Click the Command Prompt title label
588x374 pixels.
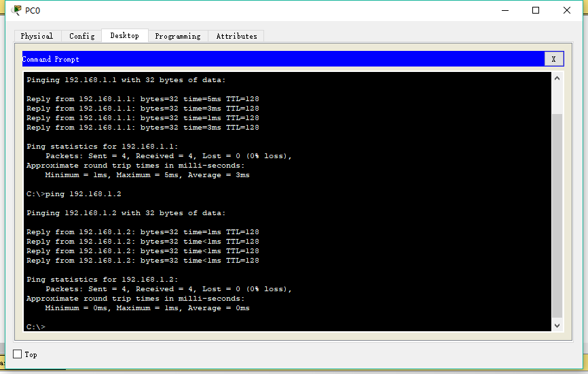coord(51,59)
